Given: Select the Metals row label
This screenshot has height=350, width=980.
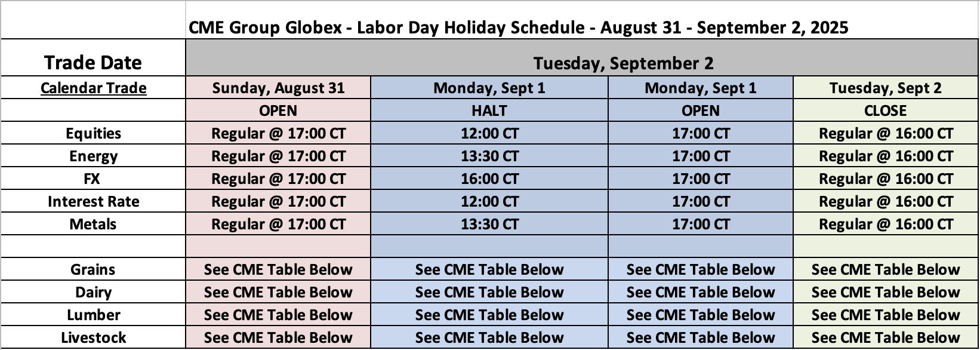Looking at the screenshot, I should click(93, 224).
